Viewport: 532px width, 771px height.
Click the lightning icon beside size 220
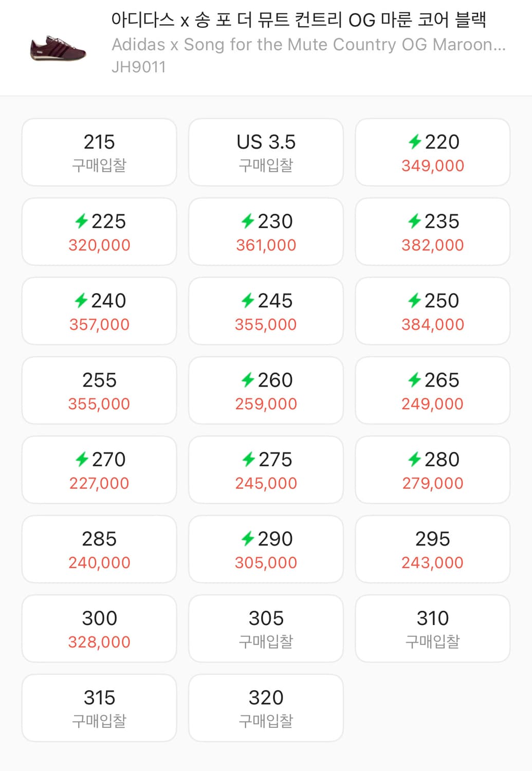pyautogui.click(x=415, y=141)
